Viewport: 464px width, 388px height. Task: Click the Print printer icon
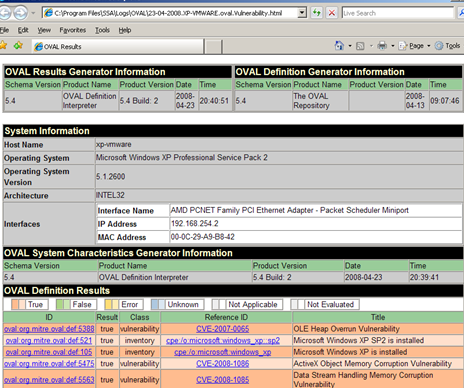(382, 46)
